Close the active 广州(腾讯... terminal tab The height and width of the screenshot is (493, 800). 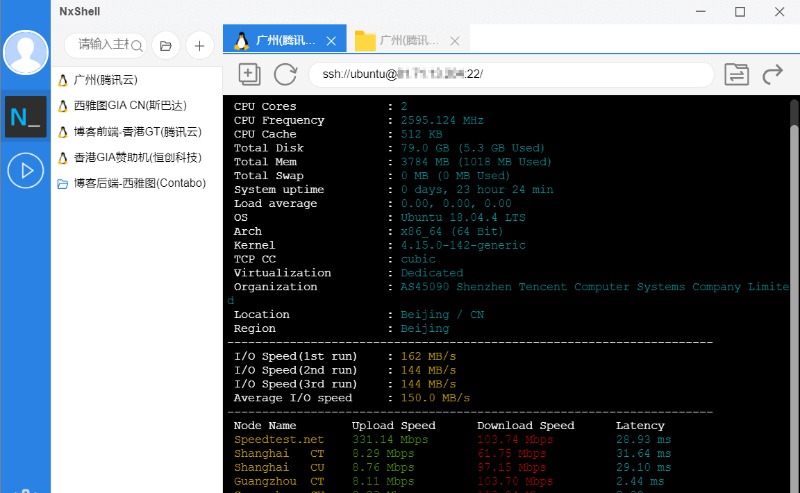coord(331,41)
